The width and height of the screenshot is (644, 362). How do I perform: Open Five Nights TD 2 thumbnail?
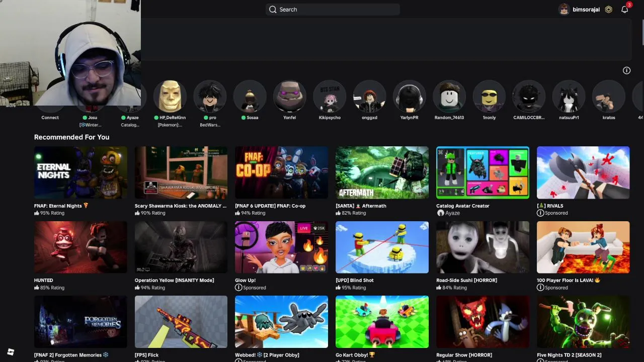(583, 322)
